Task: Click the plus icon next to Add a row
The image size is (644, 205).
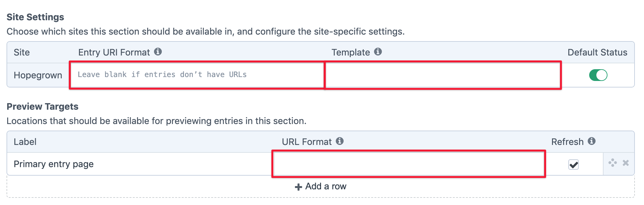Action: tap(298, 186)
